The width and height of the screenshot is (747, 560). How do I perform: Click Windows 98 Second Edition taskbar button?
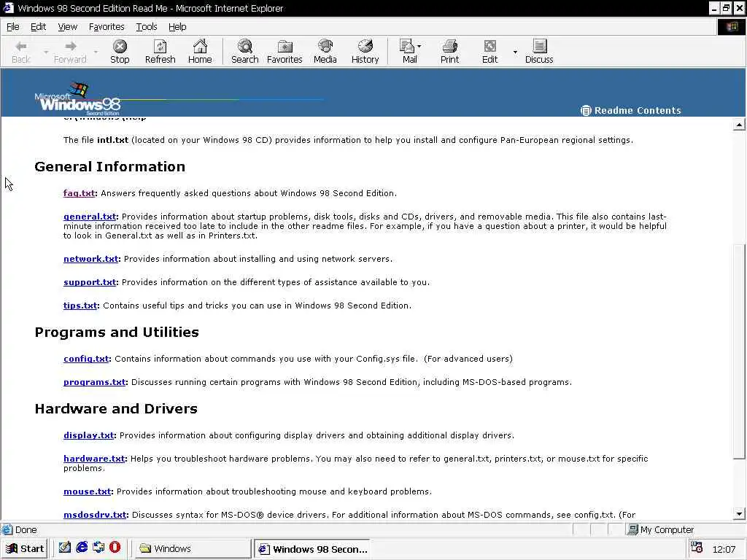[312, 549]
